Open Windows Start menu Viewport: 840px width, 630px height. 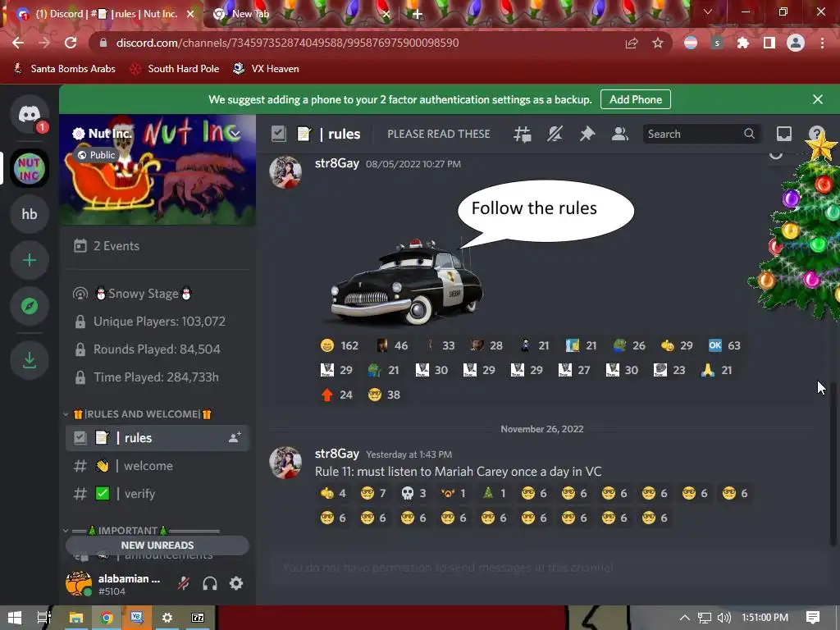15,618
